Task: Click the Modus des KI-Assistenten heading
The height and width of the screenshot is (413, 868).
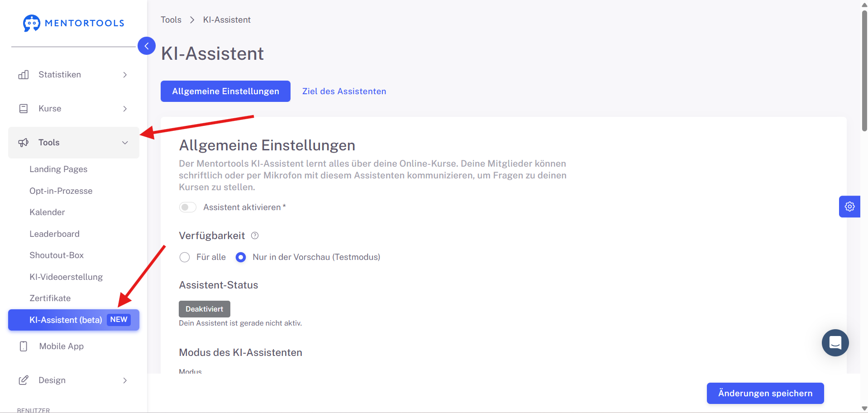Action: (x=241, y=353)
